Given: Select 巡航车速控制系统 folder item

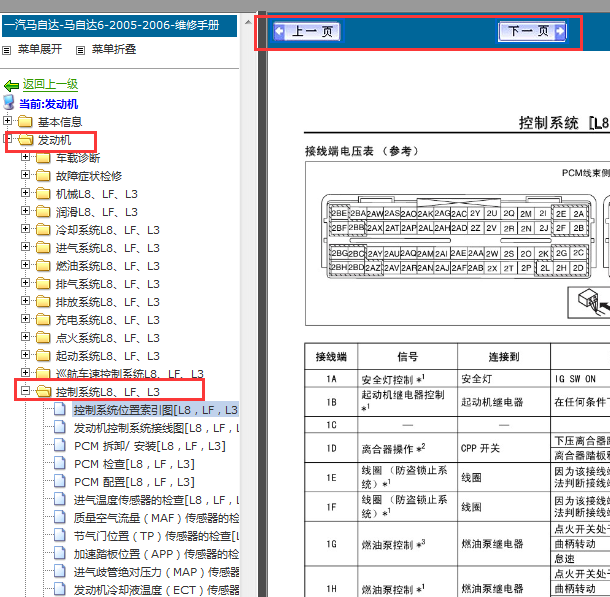Looking at the screenshot, I should pos(130,374).
